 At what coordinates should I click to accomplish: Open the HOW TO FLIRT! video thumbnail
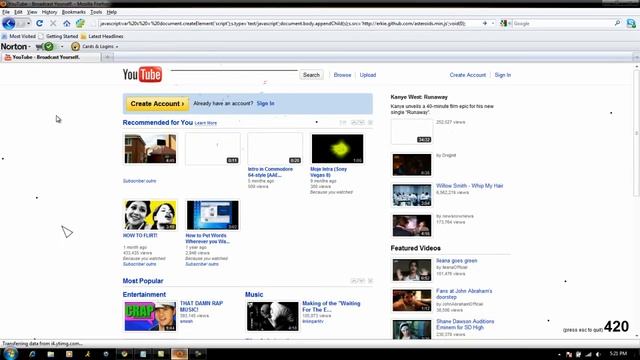click(x=150, y=215)
